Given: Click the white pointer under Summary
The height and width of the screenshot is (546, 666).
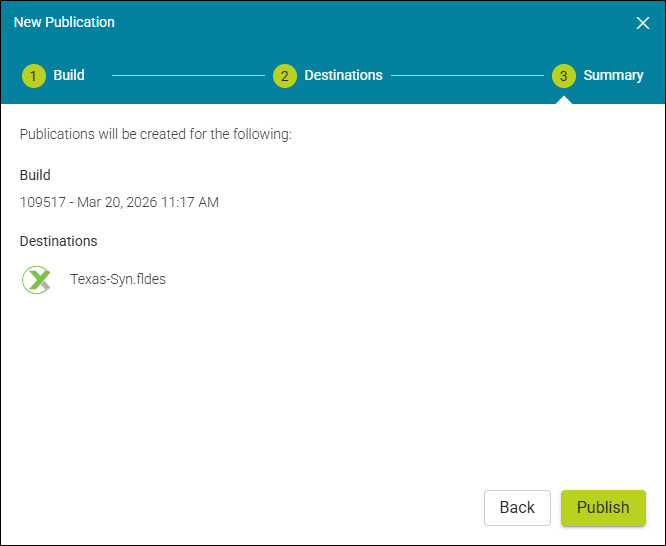Looking at the screenshot, I should coord(564,99).
